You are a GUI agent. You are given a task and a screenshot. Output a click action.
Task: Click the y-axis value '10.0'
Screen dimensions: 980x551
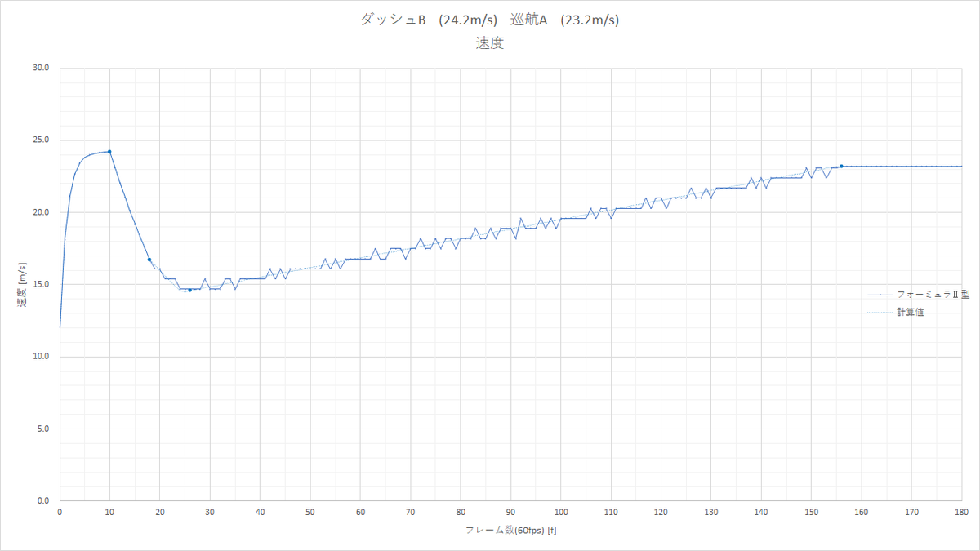(x=41, y=357)
